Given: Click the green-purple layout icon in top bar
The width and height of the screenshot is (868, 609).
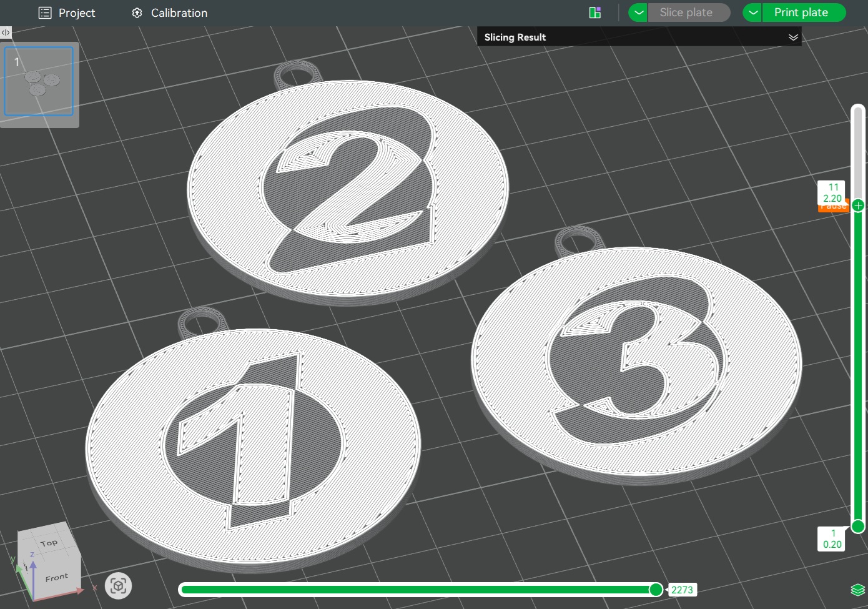Looking at the screenshot, I should tap(595, 12).
